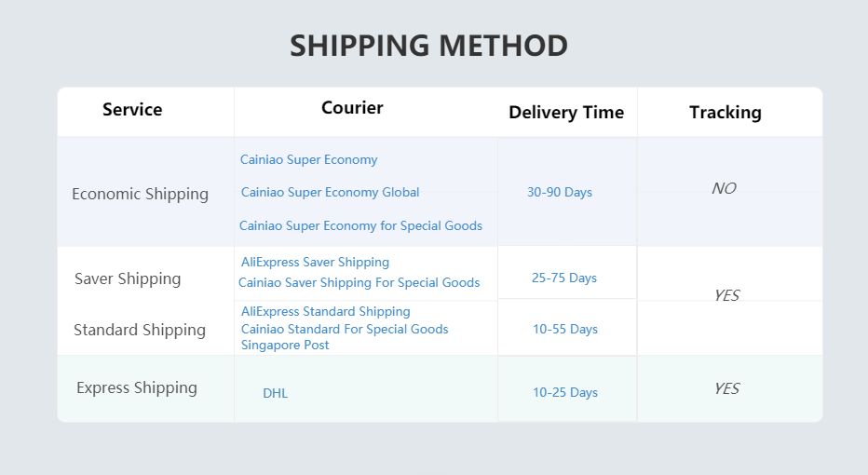Click AliExpress Saver Shipping link
Image resolution: width=868 pixels, height=475 pixels.
click(x=315, y=263)
